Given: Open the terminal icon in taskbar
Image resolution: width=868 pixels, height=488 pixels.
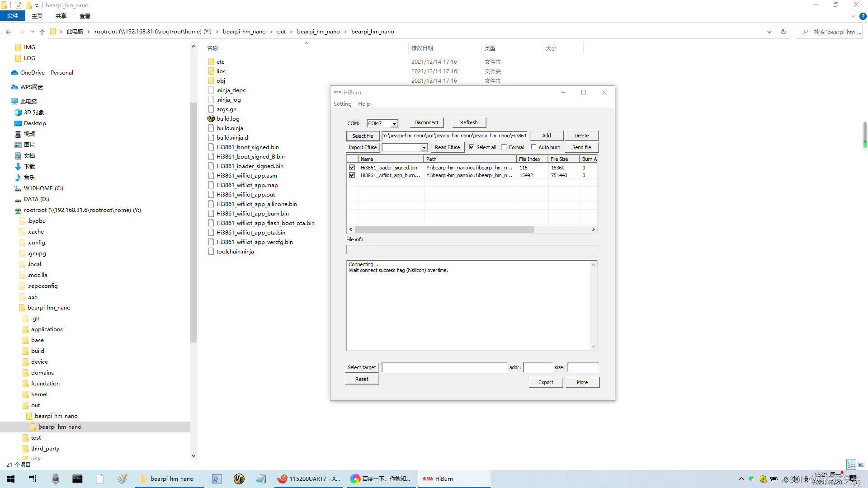Looking at the screenshot, I should click(x=77, y=479).
